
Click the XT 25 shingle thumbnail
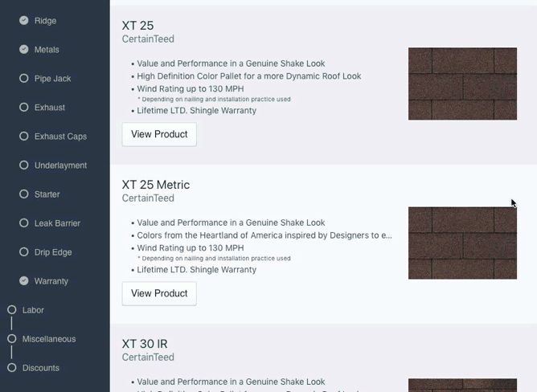click(462, 84)
